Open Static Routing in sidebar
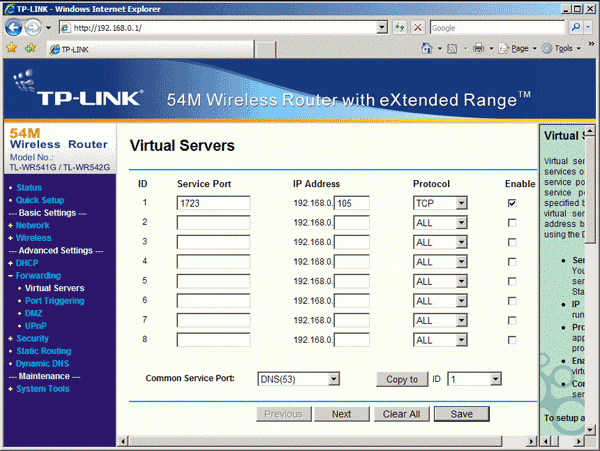 coord(44,351)
